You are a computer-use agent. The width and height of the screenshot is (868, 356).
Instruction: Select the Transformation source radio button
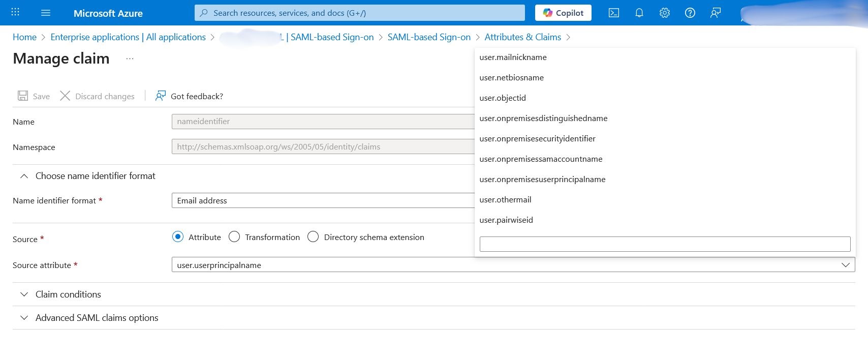click(234, 237)
